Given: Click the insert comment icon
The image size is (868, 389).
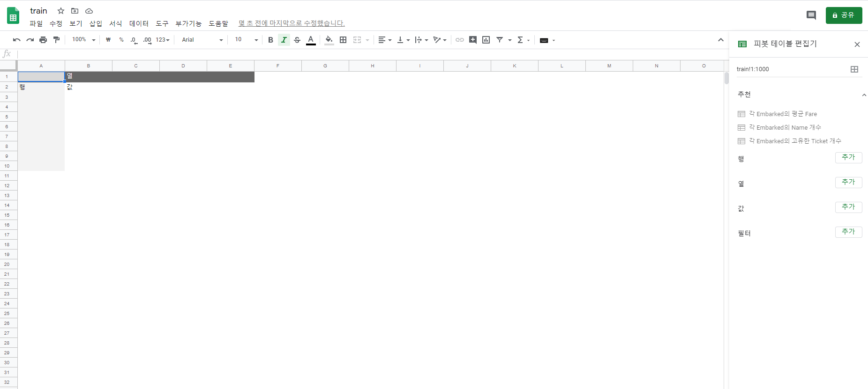Looking at the screenshot, I should click(x=473, y=40).
